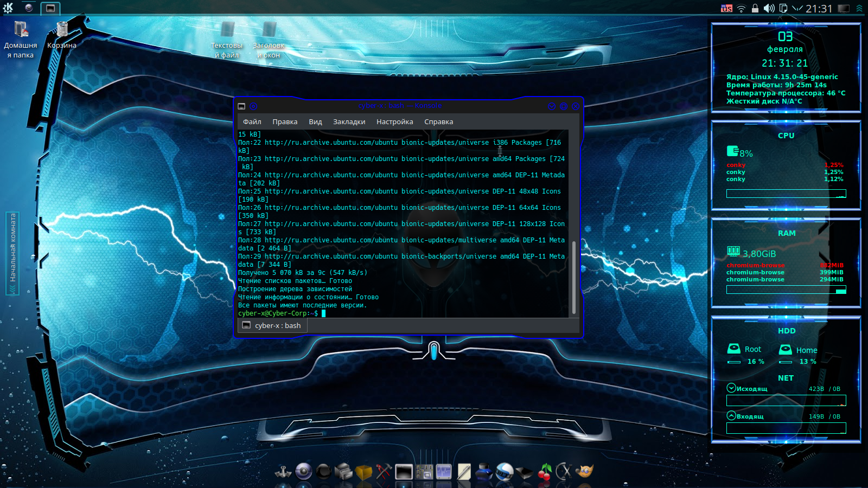Open the Файл menu in Konsole
Image resolution: width=868 pixels, height=488 pixels.
[x=252, y=122]
